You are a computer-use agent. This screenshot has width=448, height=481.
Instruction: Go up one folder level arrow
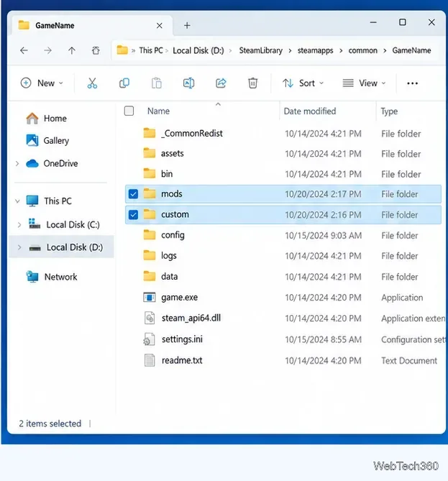click(x=72, y=50)
